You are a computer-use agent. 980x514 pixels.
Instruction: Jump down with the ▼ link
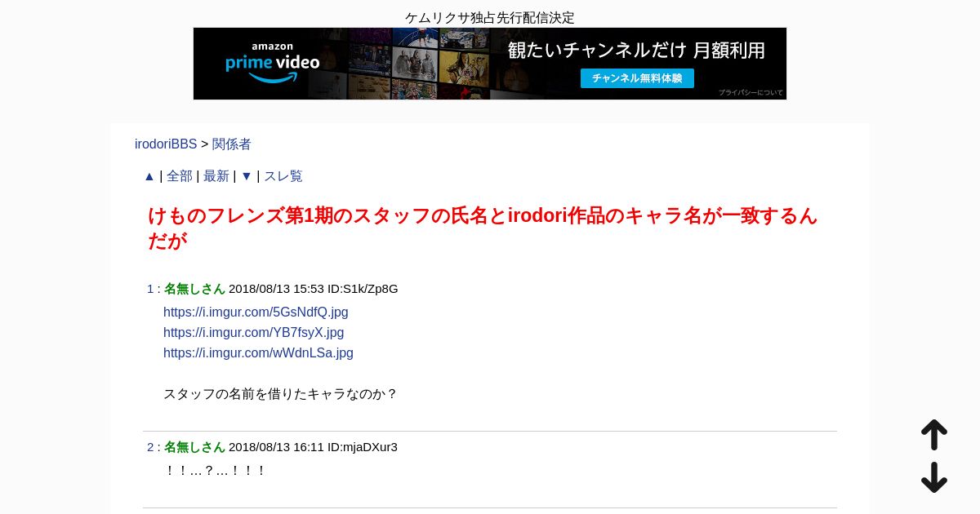pyautogui.click(x=247, y=176)
